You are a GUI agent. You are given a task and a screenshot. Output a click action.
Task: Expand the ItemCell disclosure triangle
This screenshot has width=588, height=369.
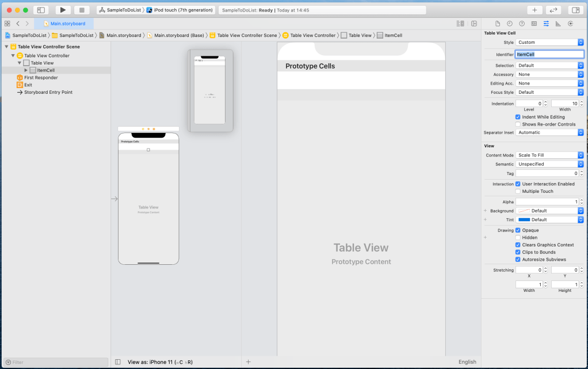click(x=26, y=70)
